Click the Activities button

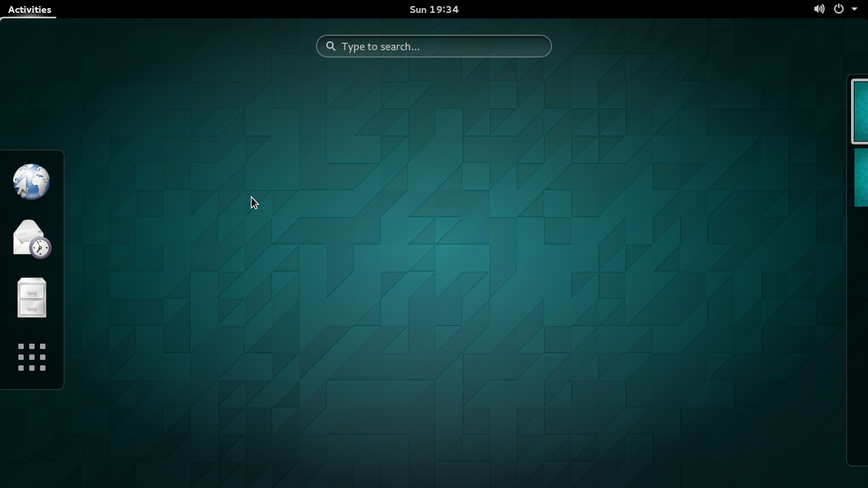pos(30,9)
